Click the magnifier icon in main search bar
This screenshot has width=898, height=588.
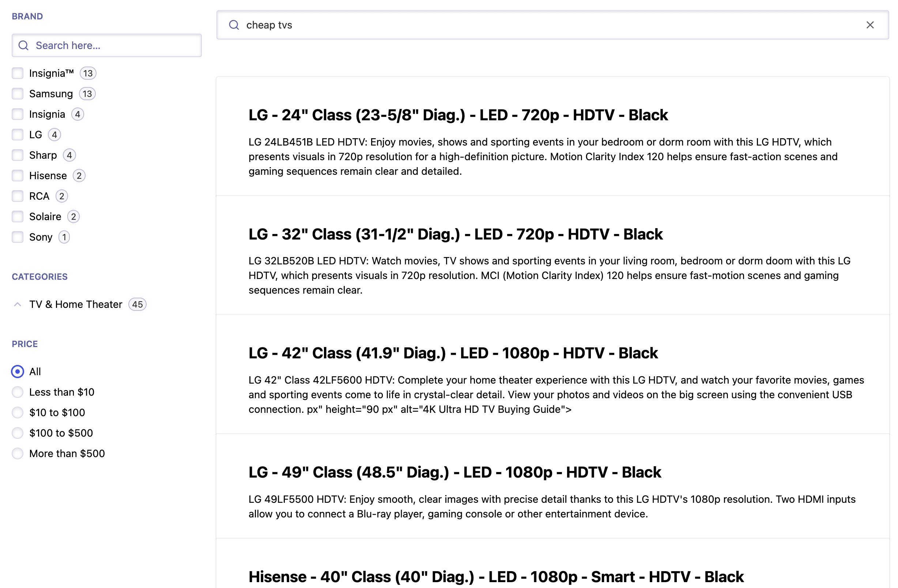tap(234, 25)
